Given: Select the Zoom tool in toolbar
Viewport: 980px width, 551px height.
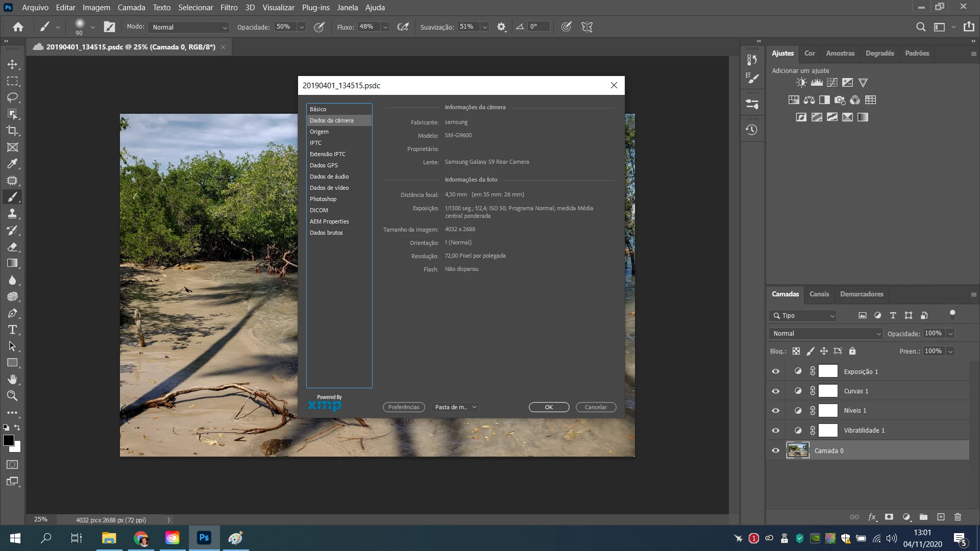Looking at the screenshot, I should pos(12,396).
